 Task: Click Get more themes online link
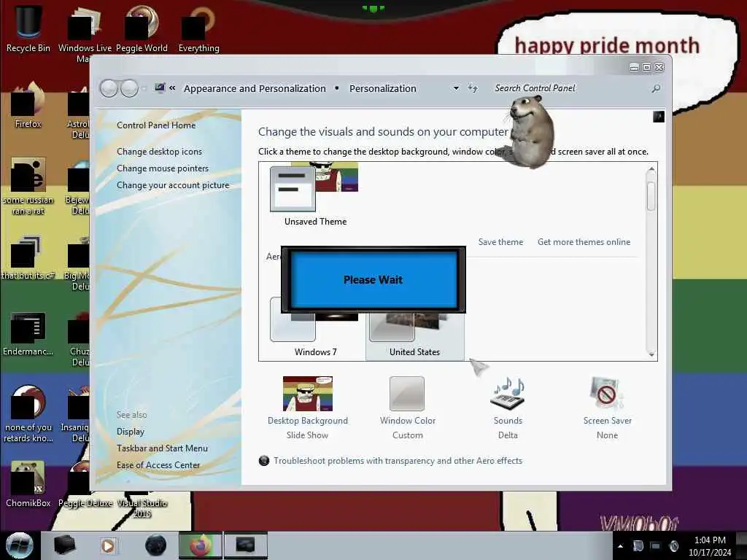584,242
